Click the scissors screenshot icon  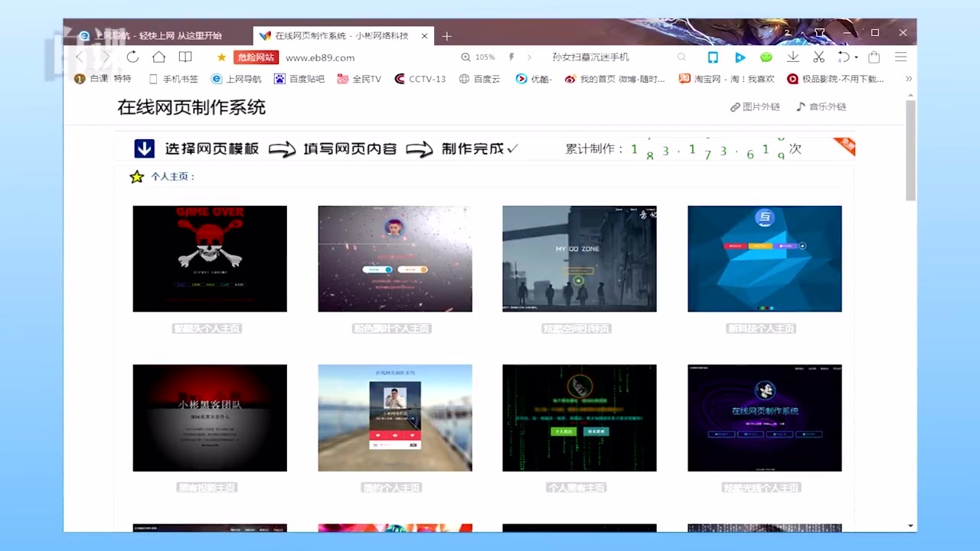pos(818,57)
